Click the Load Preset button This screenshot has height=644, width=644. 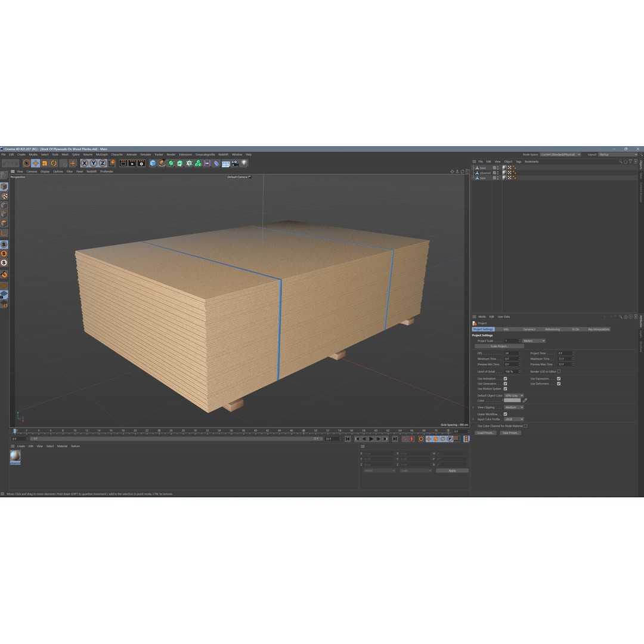[x=485, y=433]
